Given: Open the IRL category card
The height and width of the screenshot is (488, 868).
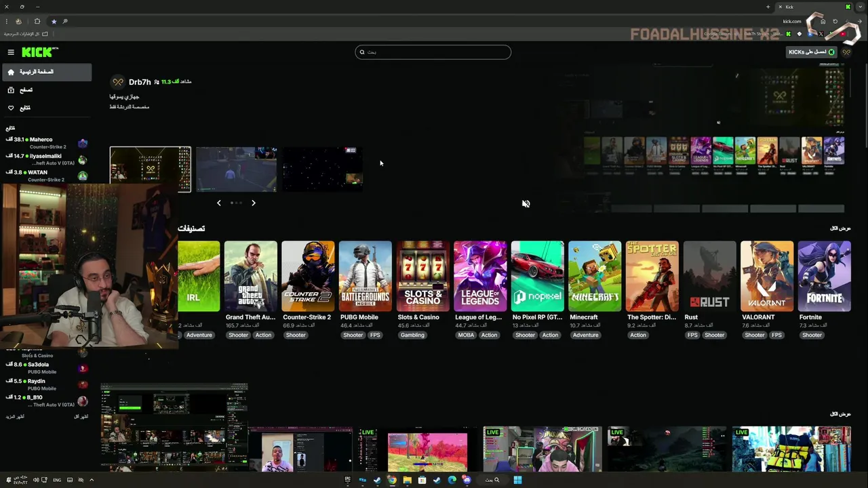Looking at the screenshot, I should pyautogui.click(x=199, y=276).
